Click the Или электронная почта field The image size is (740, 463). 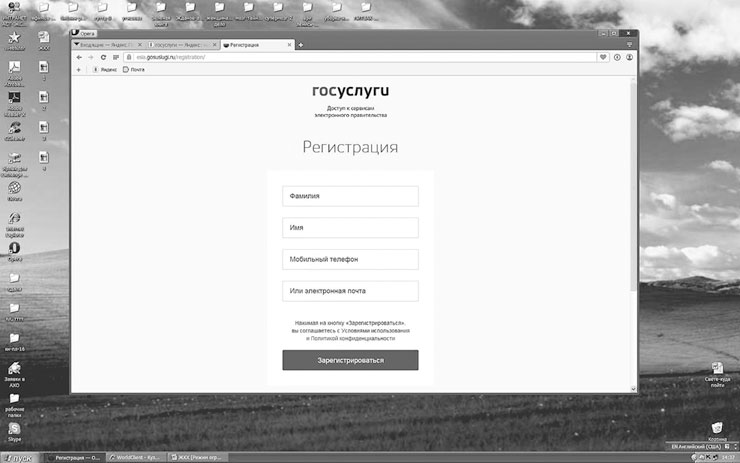point(350,291)
